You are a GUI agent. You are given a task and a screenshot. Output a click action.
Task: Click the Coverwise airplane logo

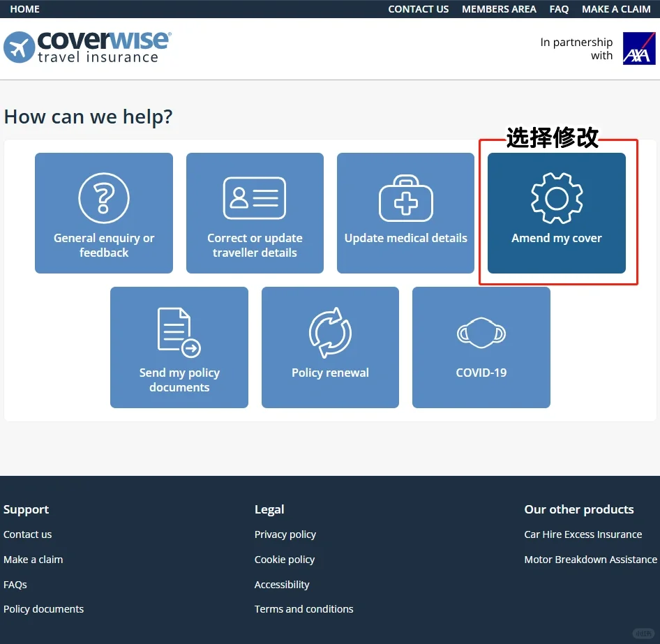[x=19, y=47]
